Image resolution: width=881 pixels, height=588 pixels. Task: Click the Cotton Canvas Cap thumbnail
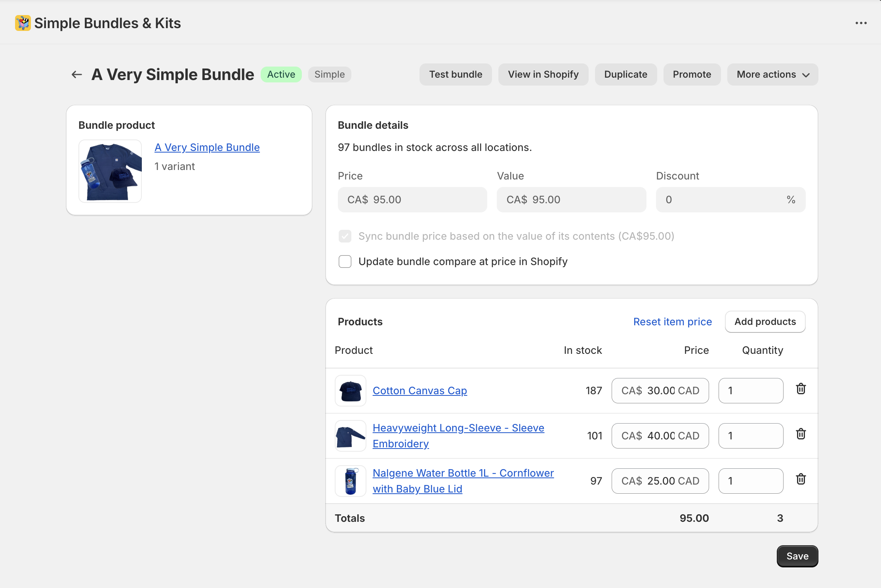point(351,391)
